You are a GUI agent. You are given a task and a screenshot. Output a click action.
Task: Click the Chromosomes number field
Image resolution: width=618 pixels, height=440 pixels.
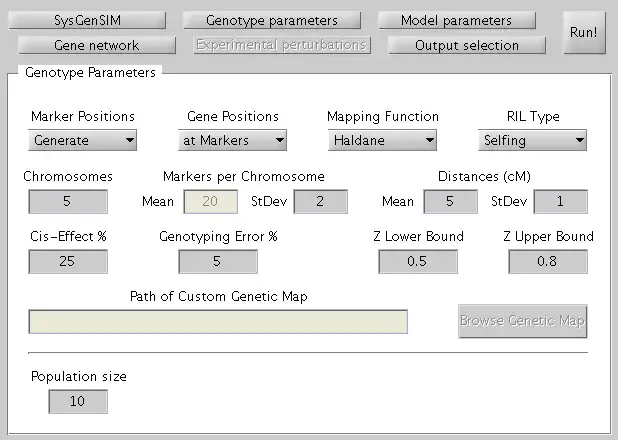tap(68, 201)
